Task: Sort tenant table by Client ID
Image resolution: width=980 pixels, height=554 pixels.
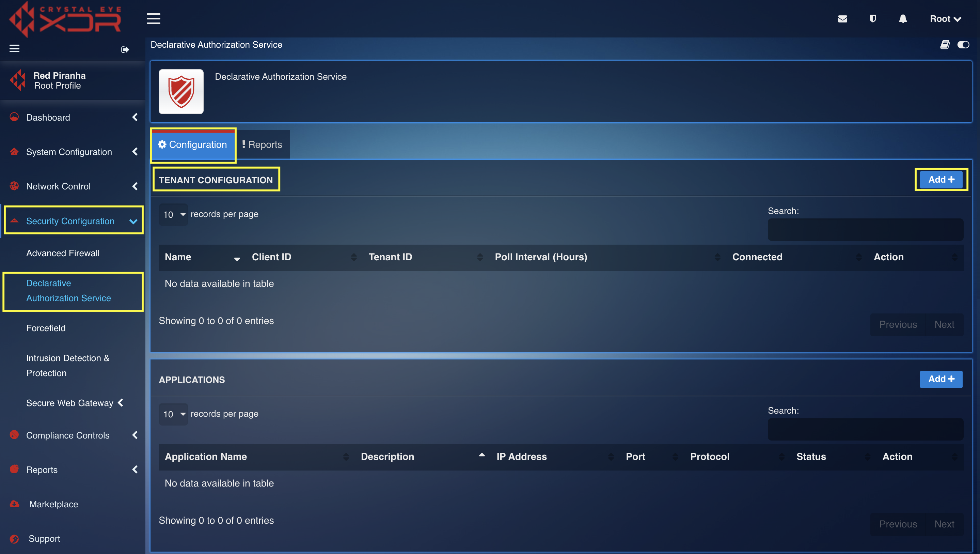Action: tap(304, 257)
